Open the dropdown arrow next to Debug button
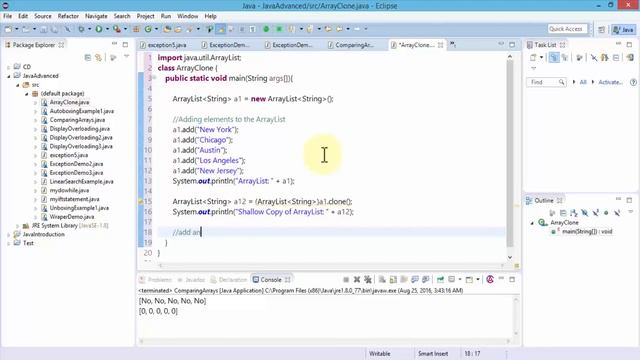 (89, 29)
